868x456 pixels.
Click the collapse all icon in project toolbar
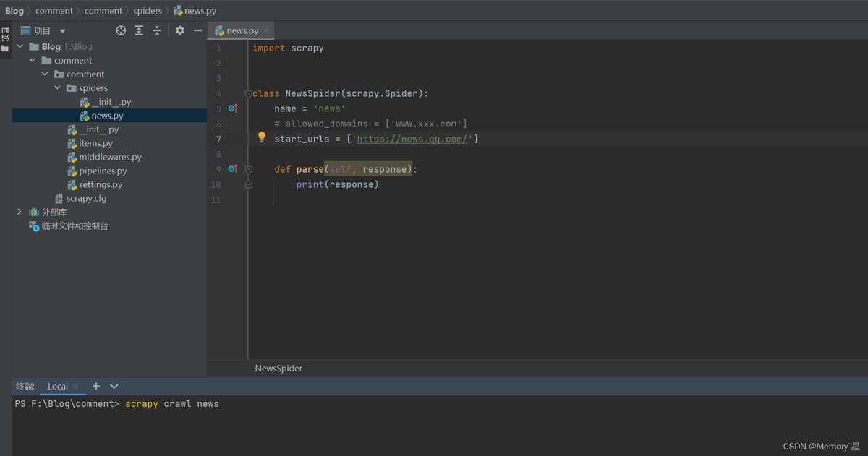(x=156, y=30)
